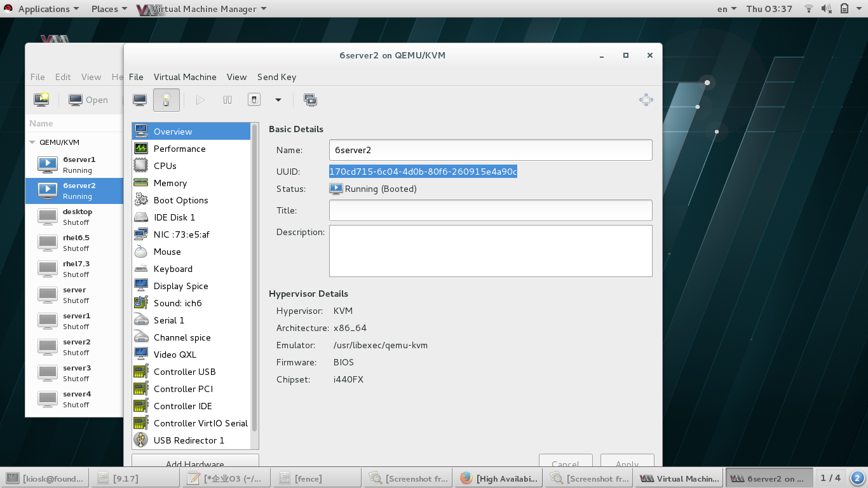The width and height of the screenshot is (868, 488).
Task: Select server4 VM in list
Action: [74, 399]
